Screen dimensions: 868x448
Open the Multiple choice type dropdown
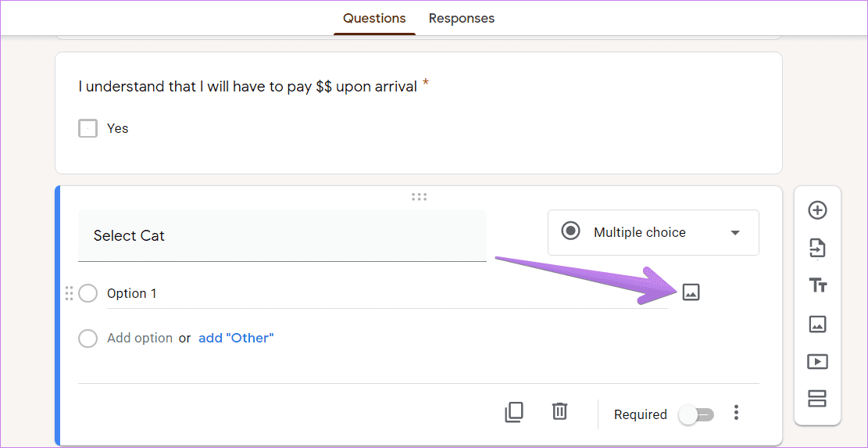coord(653,232)
